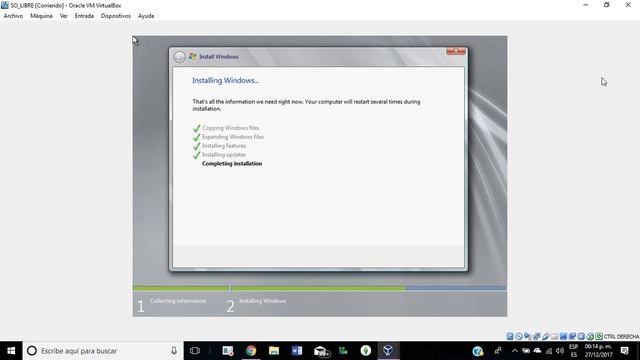Open the Ayuda menu
The width and height of the screenshot is (640, 360).
click(146, 16)
